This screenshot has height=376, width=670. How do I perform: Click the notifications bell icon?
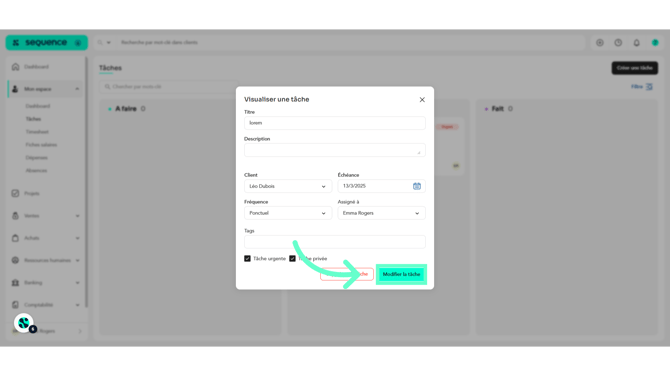(636, 43)
